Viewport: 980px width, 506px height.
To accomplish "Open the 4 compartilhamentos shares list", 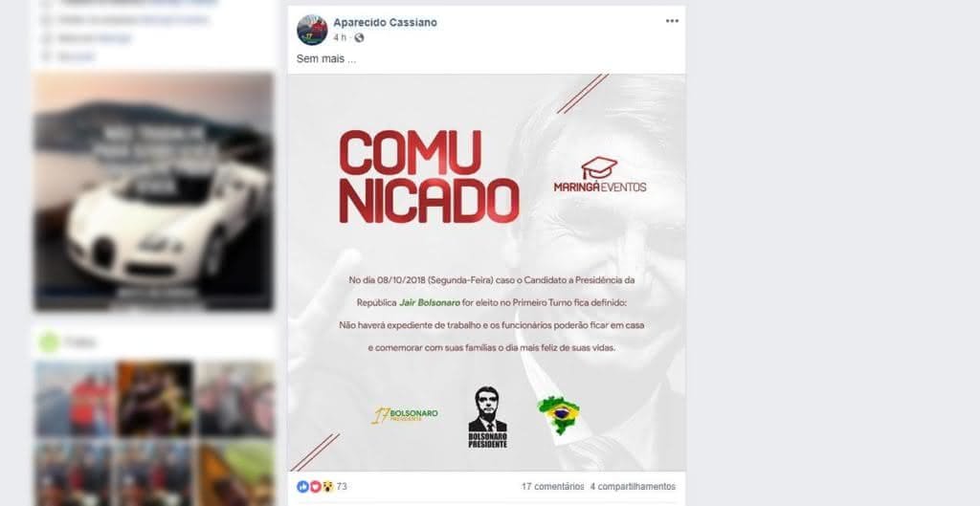I will (633, 486).
